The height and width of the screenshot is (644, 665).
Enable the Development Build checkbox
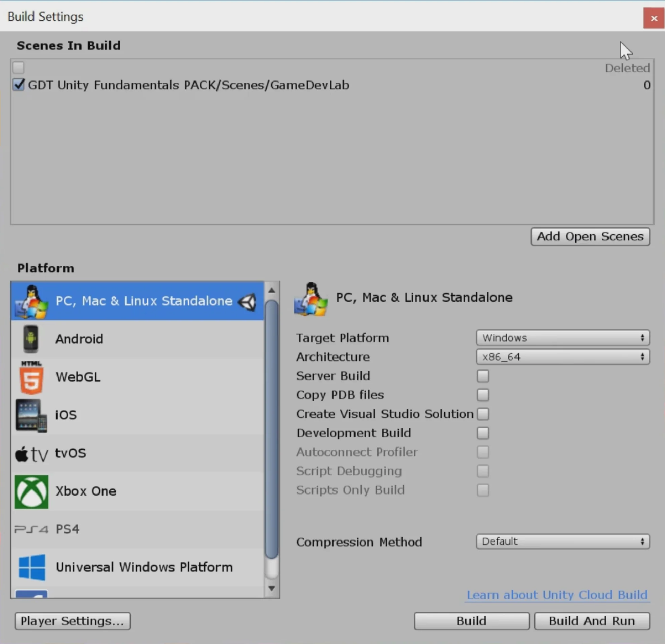(x=483, y=433)
